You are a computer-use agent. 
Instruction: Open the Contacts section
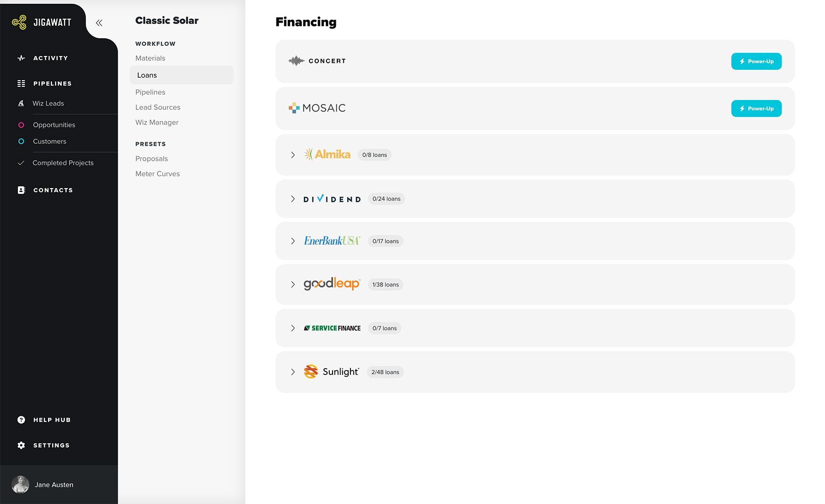coord(53,190)
